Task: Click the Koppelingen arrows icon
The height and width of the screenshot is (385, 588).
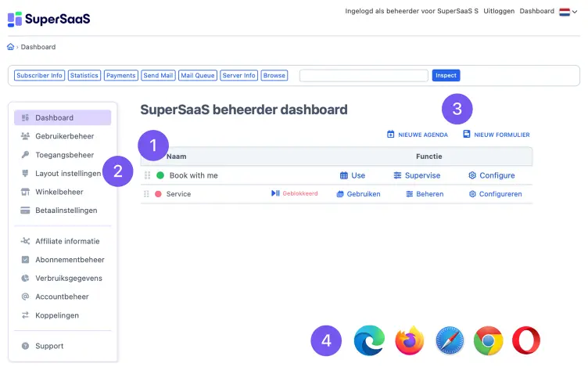Action: click(25, 315)
